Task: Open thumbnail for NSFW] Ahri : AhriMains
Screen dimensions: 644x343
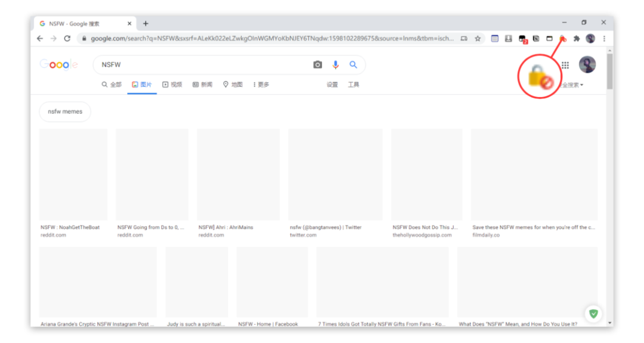Action: coord(238,174)
